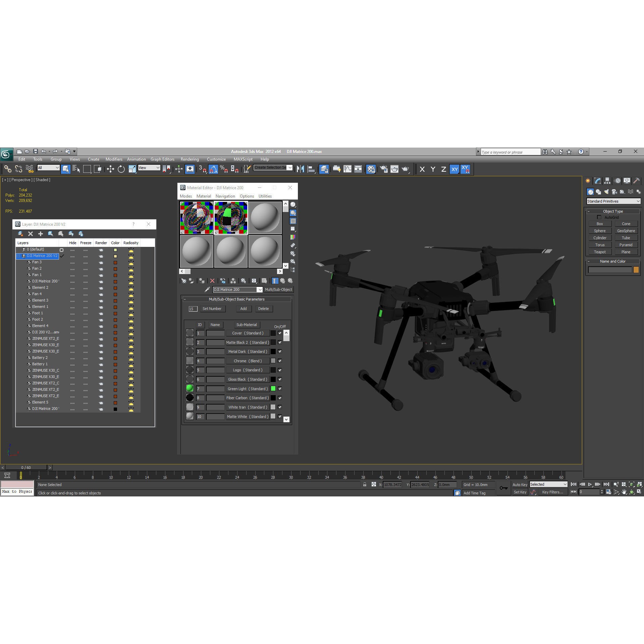Select the Render Setup teapot icon

point(383,169)
